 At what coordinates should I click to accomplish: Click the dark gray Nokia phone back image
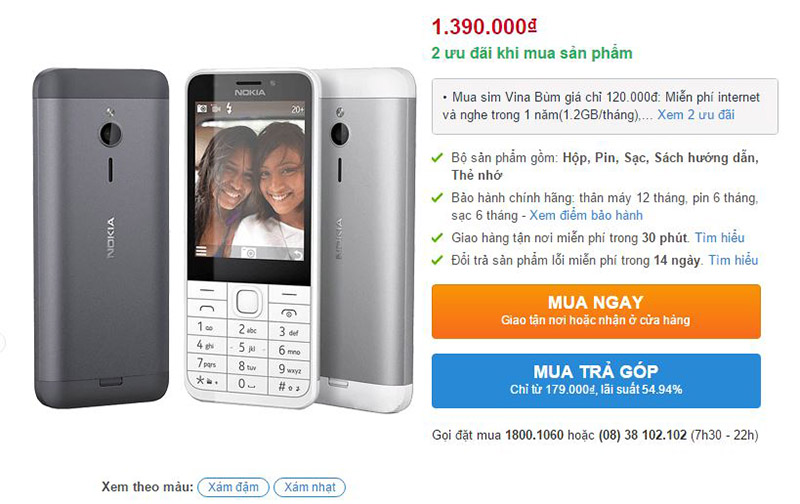tap(101, 238)
